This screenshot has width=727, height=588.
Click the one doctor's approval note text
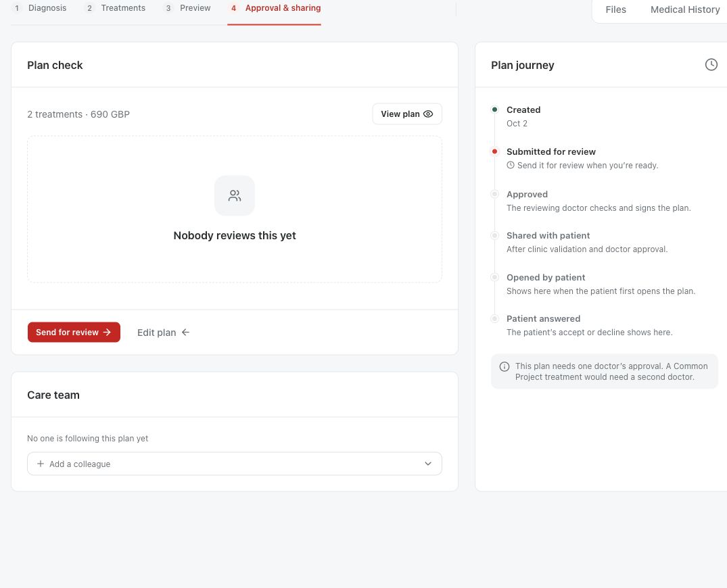pyautogui.click(x=611, y=372)
